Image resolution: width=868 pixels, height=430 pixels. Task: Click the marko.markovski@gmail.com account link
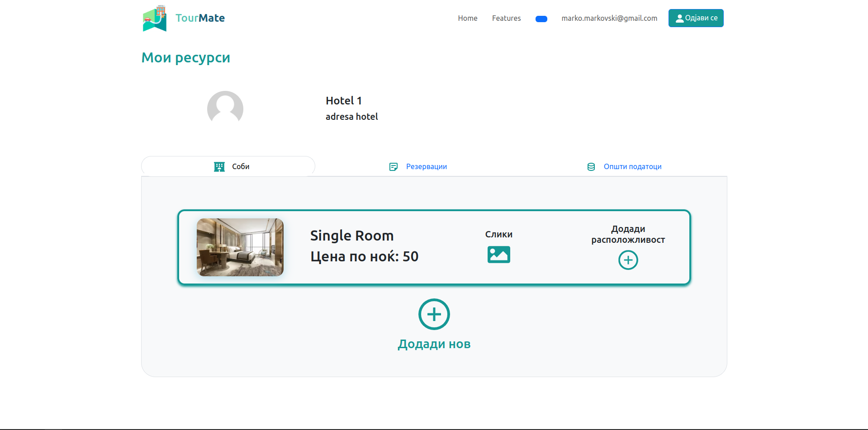609,18
